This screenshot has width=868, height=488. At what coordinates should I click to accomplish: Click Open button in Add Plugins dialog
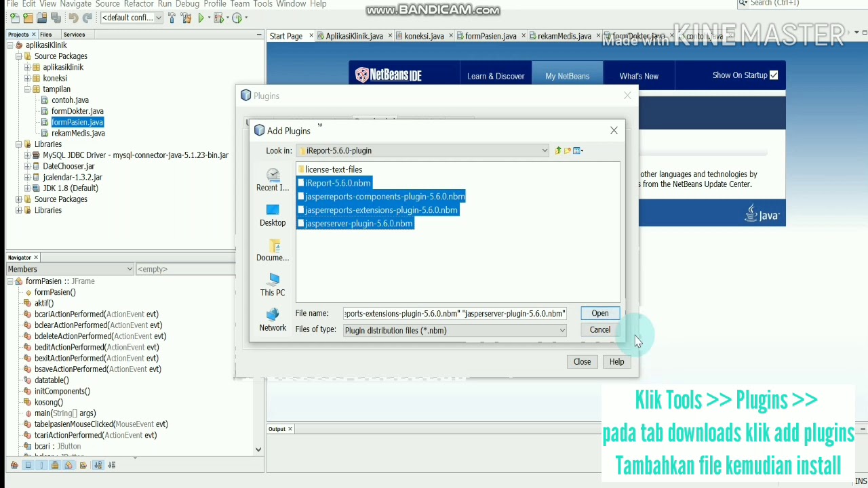(600, 313)
